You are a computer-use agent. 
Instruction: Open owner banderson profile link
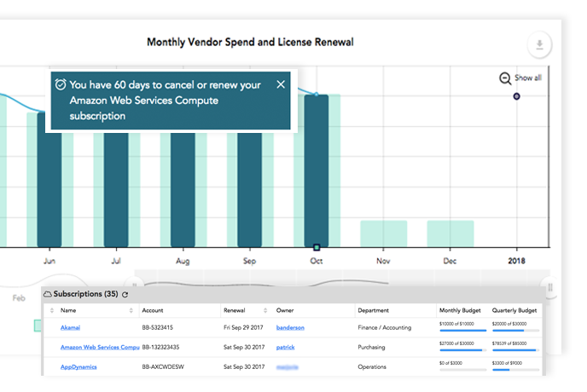pyautogui.click(x=290, y=328)
